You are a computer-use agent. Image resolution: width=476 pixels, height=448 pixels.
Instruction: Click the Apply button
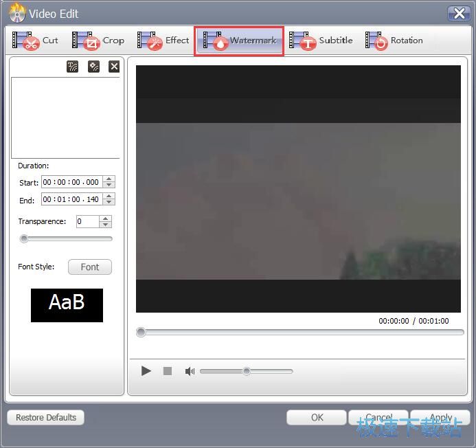440,417
